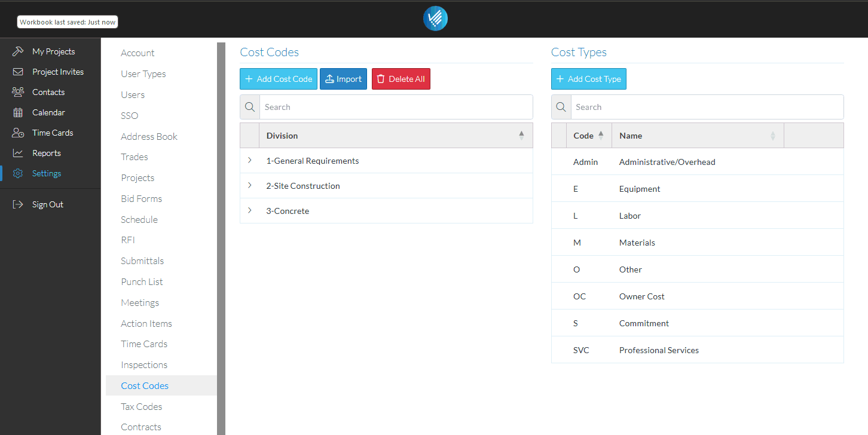
Task: Open Users settings
Action: pyautogui.click(x=133, y=95)
